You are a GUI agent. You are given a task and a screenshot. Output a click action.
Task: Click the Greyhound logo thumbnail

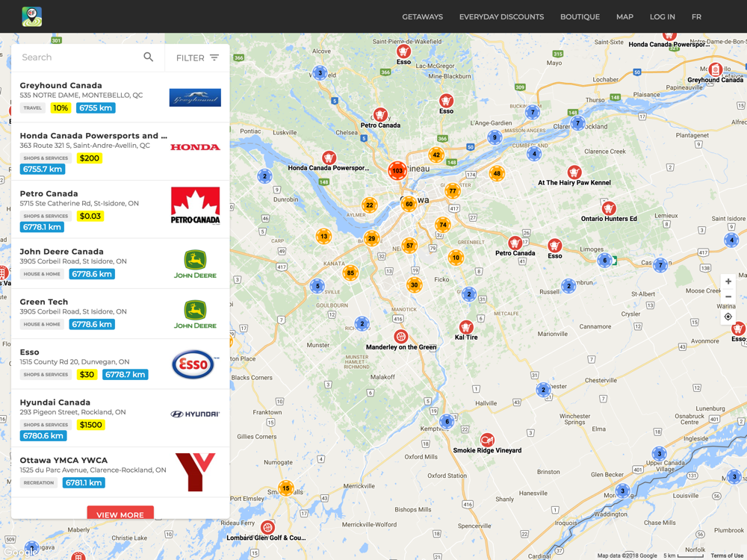click(195, 98)
